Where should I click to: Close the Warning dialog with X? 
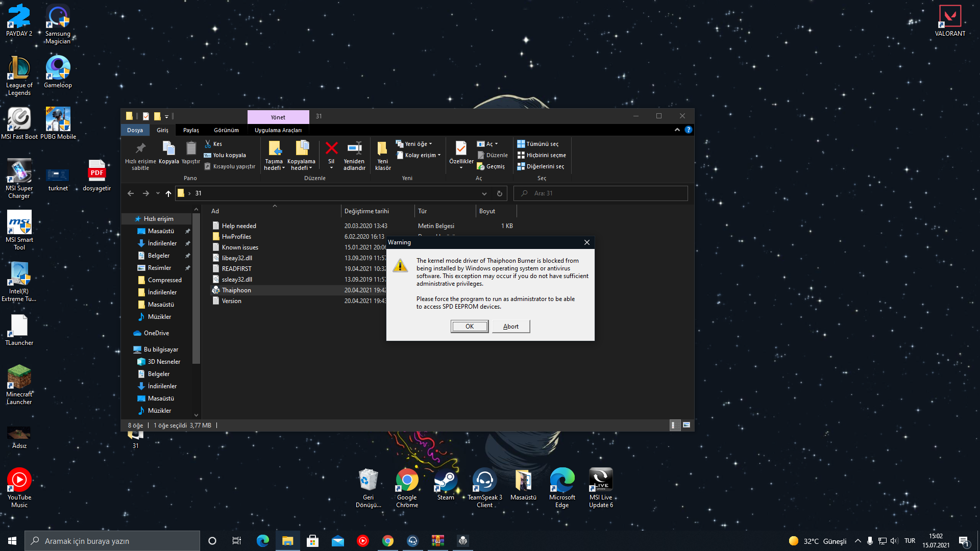click(x=587, y=242)
